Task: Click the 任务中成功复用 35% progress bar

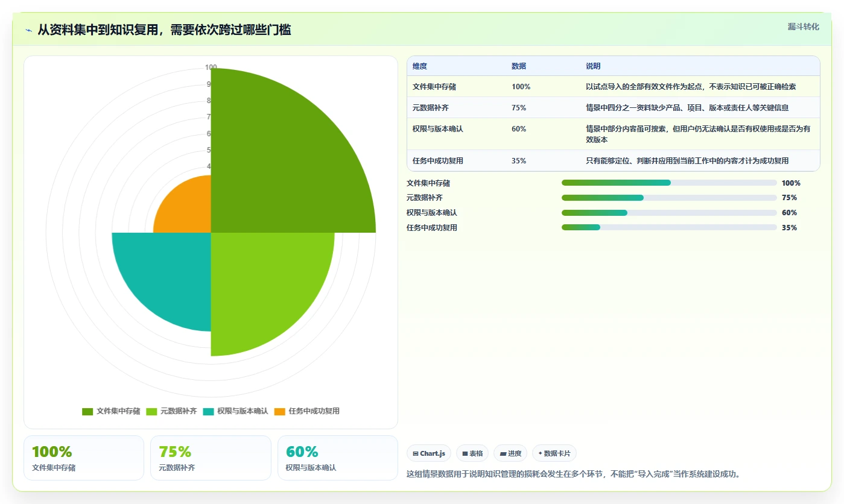Action: tap(669, 227)
